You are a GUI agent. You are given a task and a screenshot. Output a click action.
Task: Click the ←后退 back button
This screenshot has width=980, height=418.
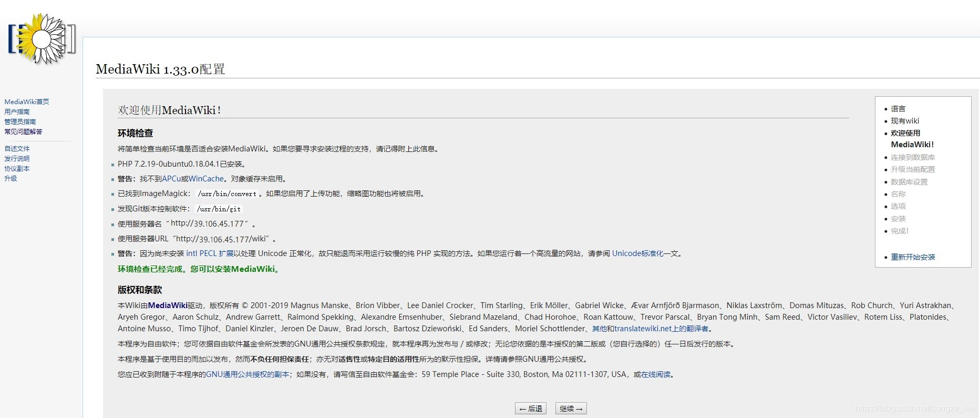531,409
